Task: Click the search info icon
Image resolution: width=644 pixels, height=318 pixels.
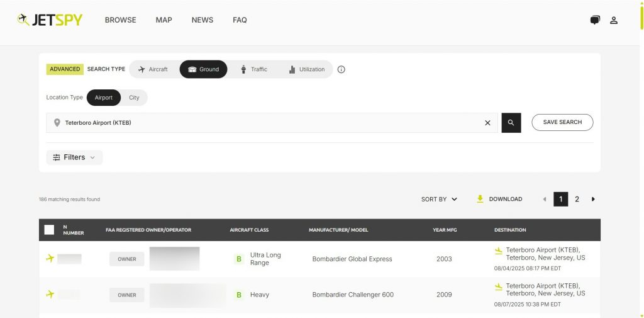Action: [341, 69]
